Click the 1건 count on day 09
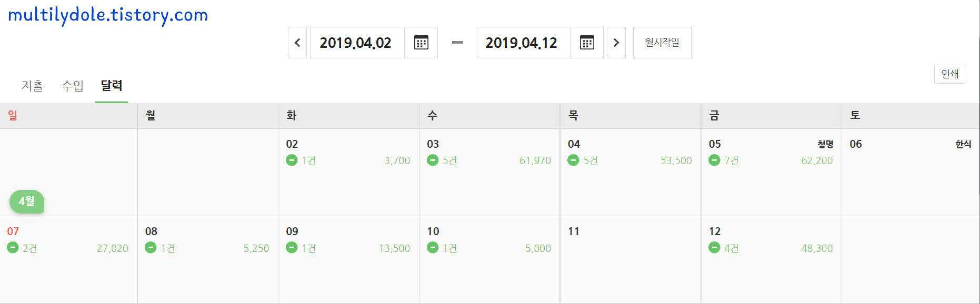The image size is (980, 304). pos(309,248)
